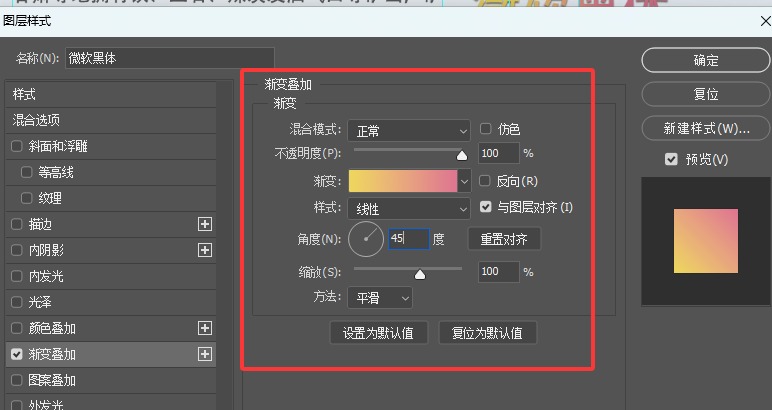772x410 pixels.
Task: Click the 新建样式(W)... button
Action: (x=706, y=128)
